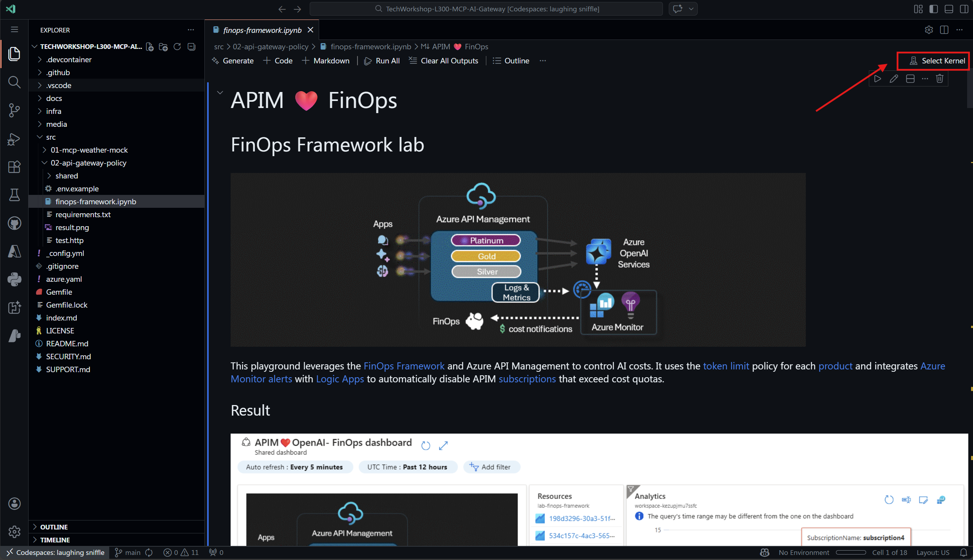
Task: Add a Markdown cell
Action: (326, 61)
